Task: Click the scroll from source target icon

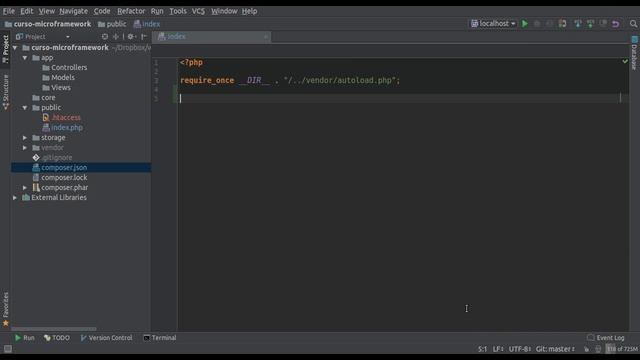Action: (105, 37)
